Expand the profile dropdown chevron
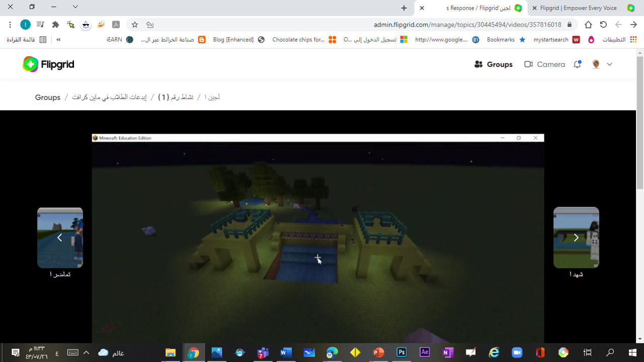 [609, 64]
